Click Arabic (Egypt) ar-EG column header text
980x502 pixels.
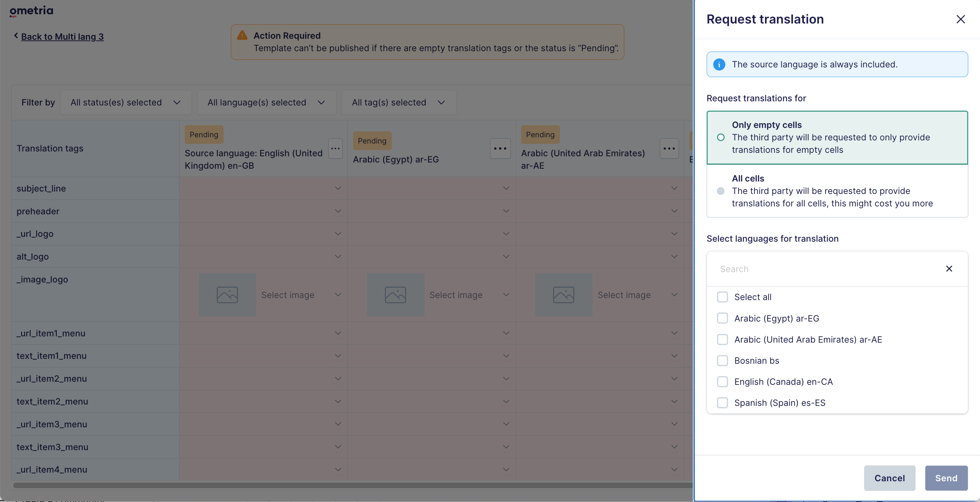(396, 159)
